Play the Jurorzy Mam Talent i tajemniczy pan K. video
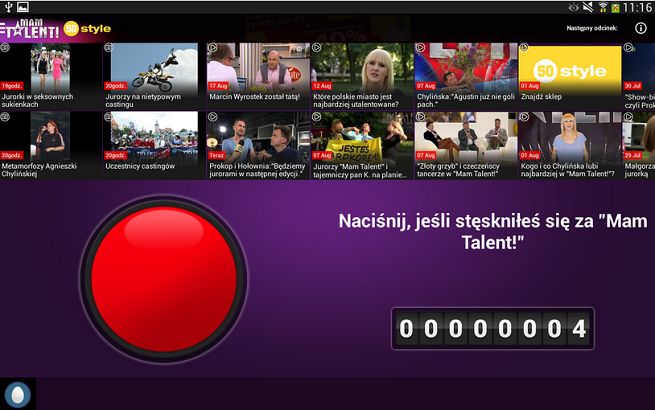This screenshot has width=655, height=410. coord(362,145)
